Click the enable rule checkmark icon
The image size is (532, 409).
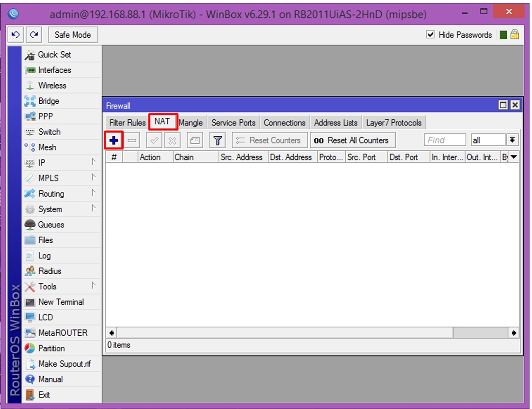pos(154,140)
